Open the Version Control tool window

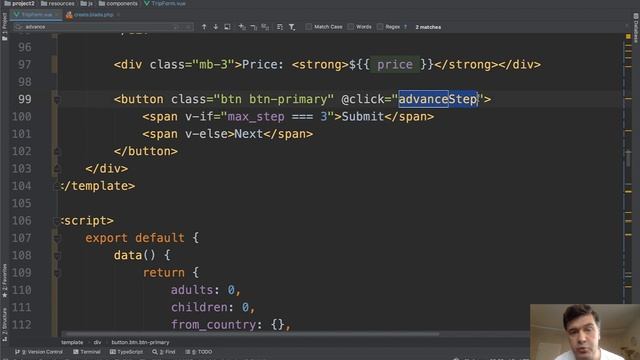click(39, 352)
